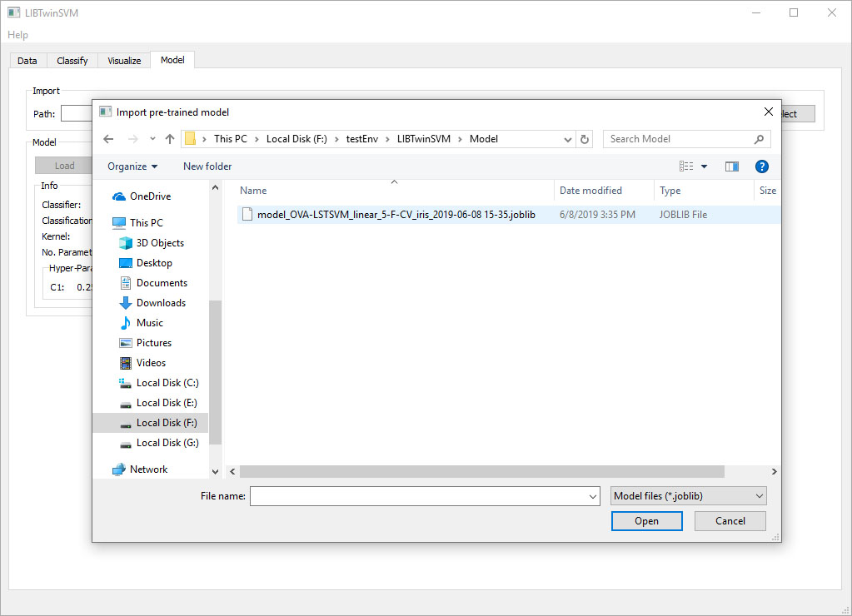Switch to the Data tab in LIBTwinSVM
Screen dimensions: 852x616
tap(27, 61)
